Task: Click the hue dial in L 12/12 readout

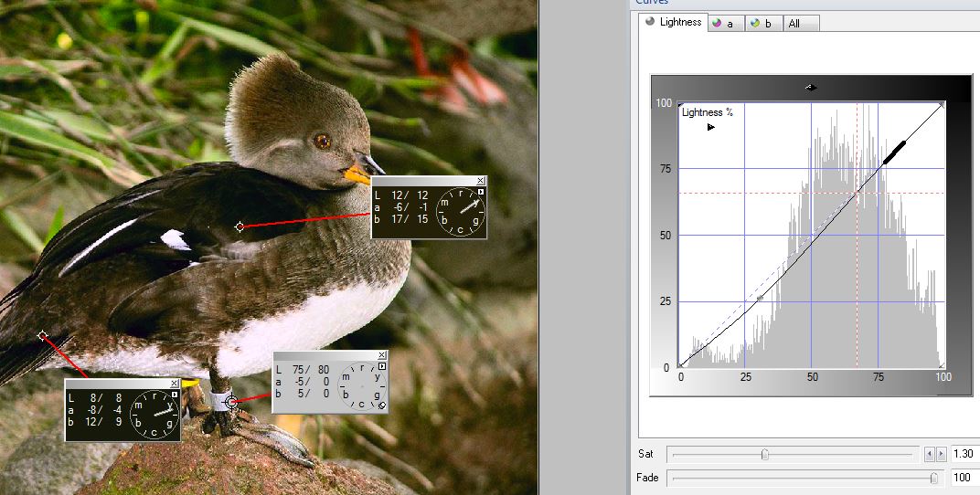Action: point(461,212)
